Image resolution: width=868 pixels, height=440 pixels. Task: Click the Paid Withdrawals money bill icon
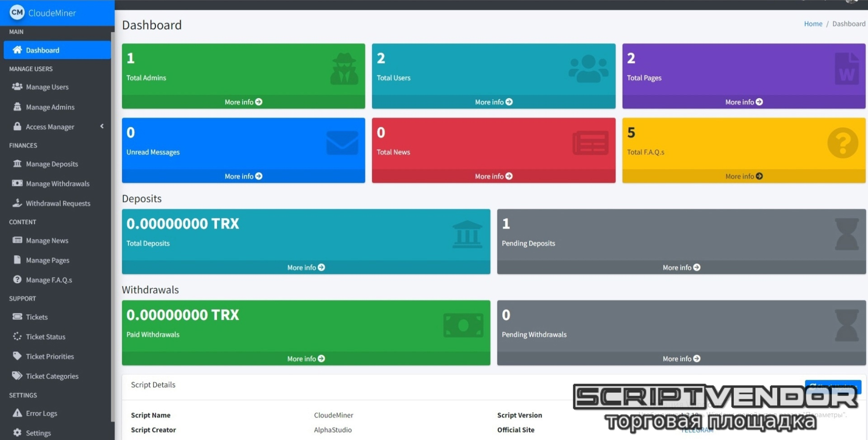tap(463, 326)
